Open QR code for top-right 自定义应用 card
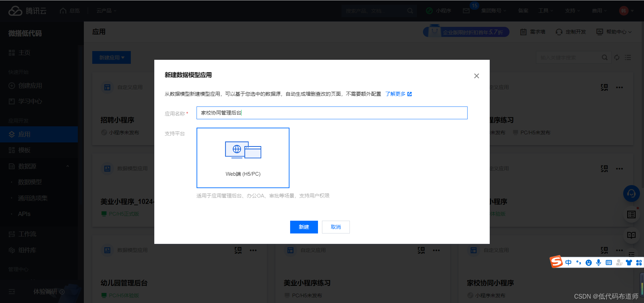The image size is (644, 303). click(x=604, y=87)
